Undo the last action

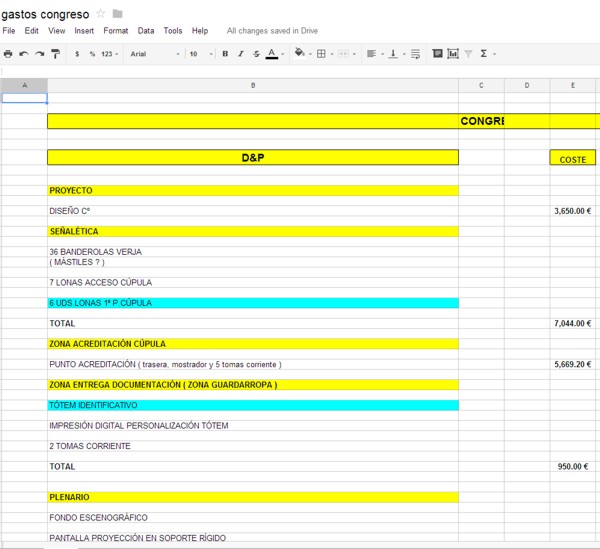point(24,53)
